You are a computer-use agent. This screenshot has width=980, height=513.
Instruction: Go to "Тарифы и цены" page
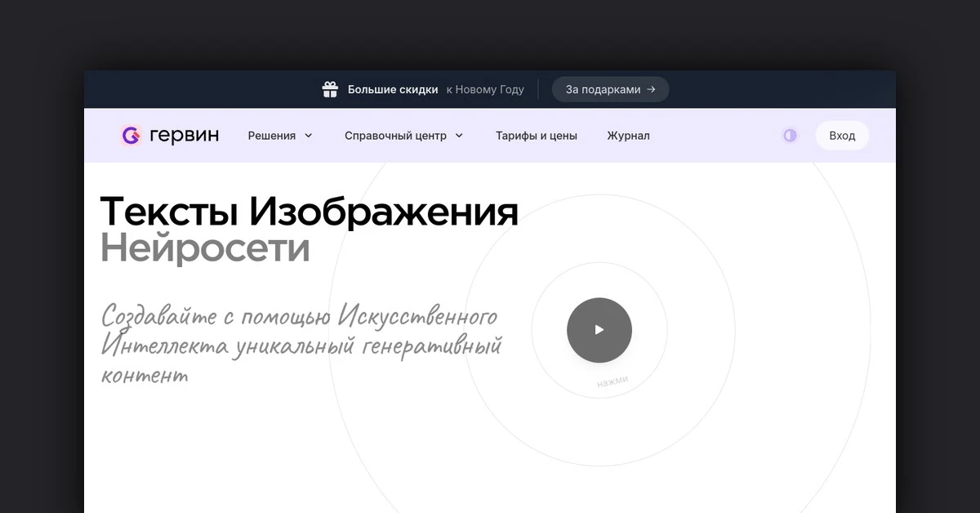coord(536,136)
